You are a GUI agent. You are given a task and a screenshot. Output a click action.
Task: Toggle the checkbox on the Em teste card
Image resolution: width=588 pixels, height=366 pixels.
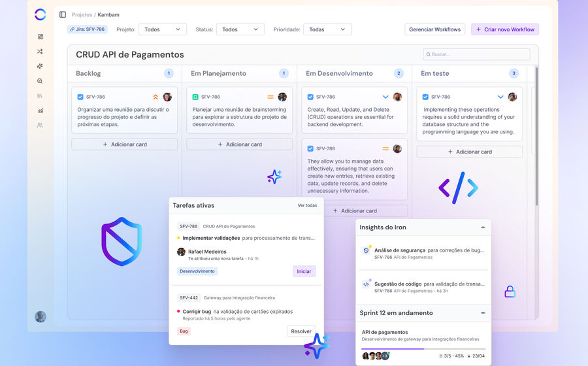point(425,97)
